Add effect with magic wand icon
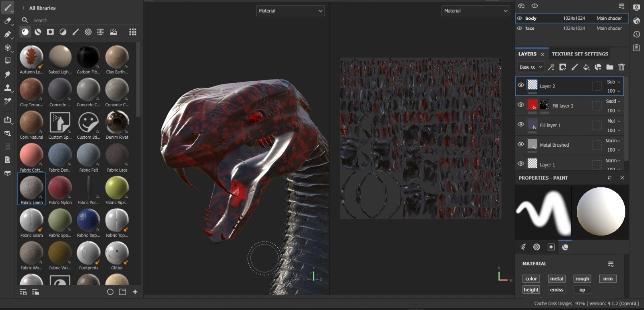 click(x=551, y=67)
